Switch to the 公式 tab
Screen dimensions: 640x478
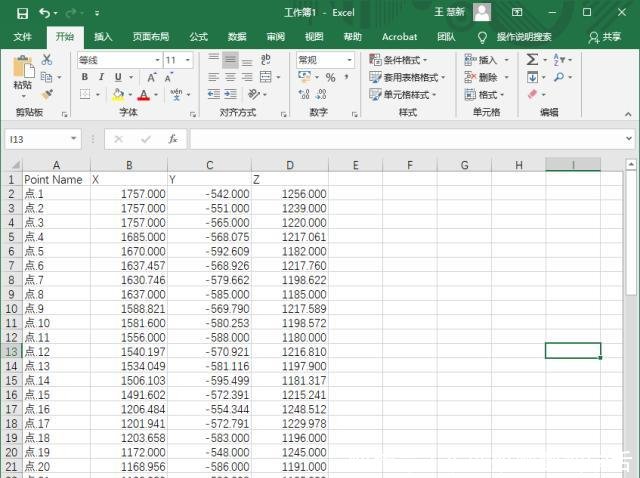pyautogui.click(x=198, y=37)
